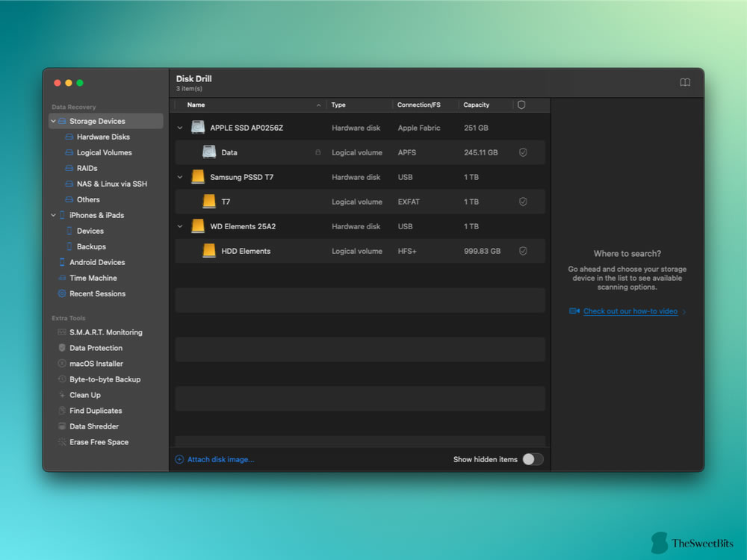Click the Time Machine sidebar icon
Viewport: 747px width, 560px height.
pyautogui.click(x=62, y=278)
